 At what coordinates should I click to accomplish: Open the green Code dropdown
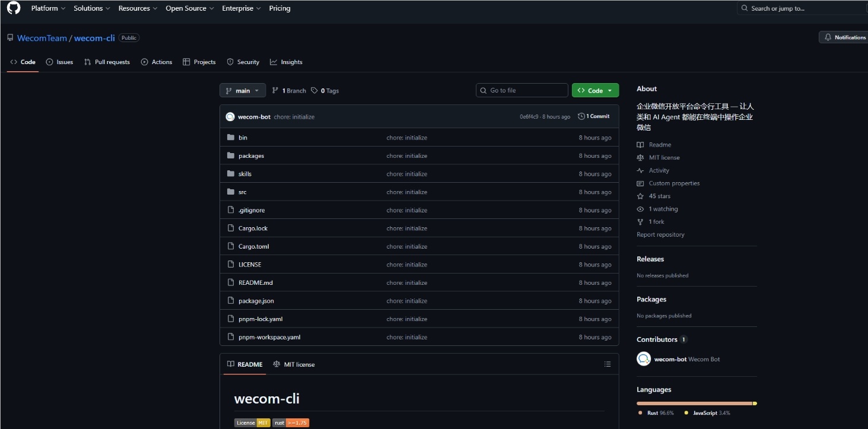595,90
